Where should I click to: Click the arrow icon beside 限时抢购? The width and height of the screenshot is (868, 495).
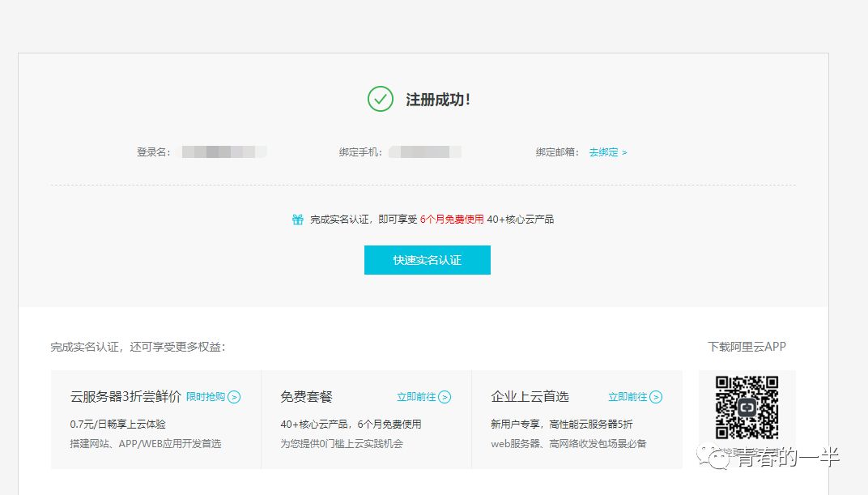234,397
